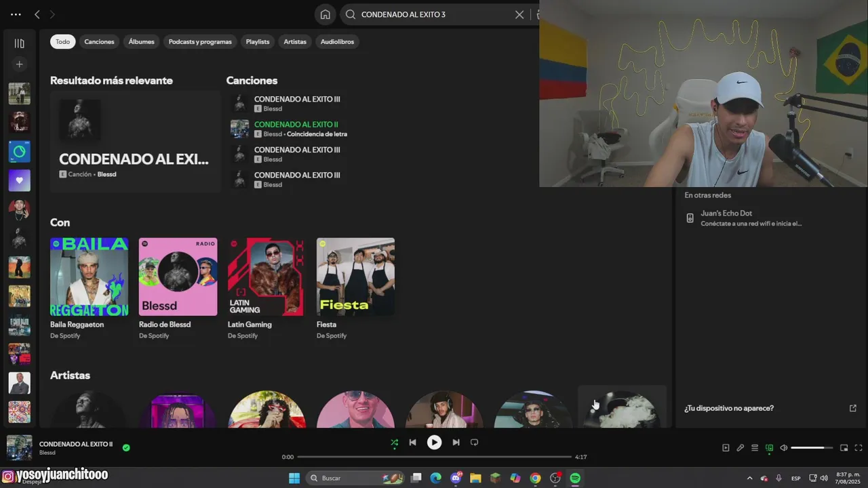Select the Artistas filter tab
The image size is (868, 488).
tap(295, 41)
